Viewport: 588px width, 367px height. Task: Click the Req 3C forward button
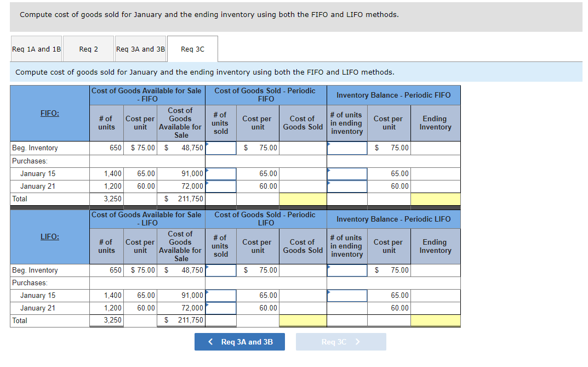[340, 342]
